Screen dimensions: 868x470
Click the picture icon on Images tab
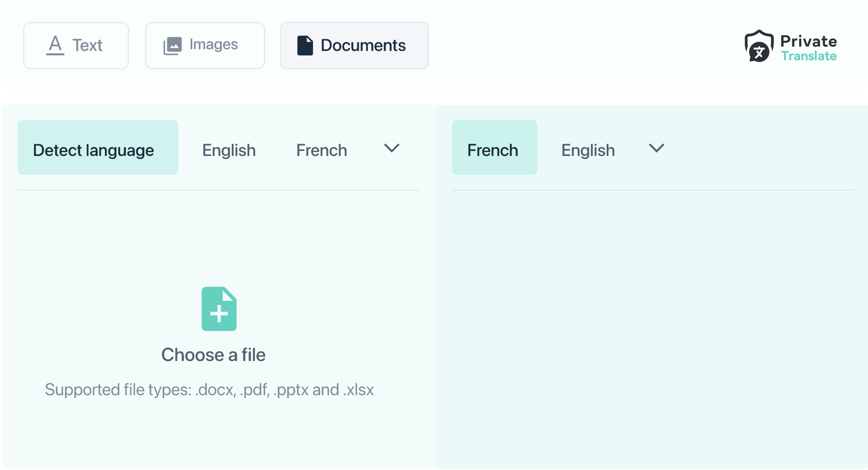(x=172, y=45)
